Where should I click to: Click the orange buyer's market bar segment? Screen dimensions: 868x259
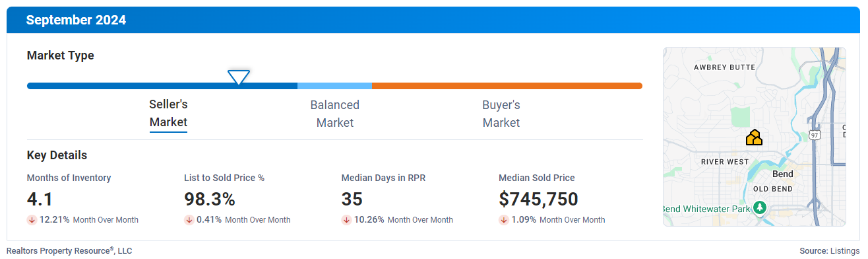click(x=507, y=86)
